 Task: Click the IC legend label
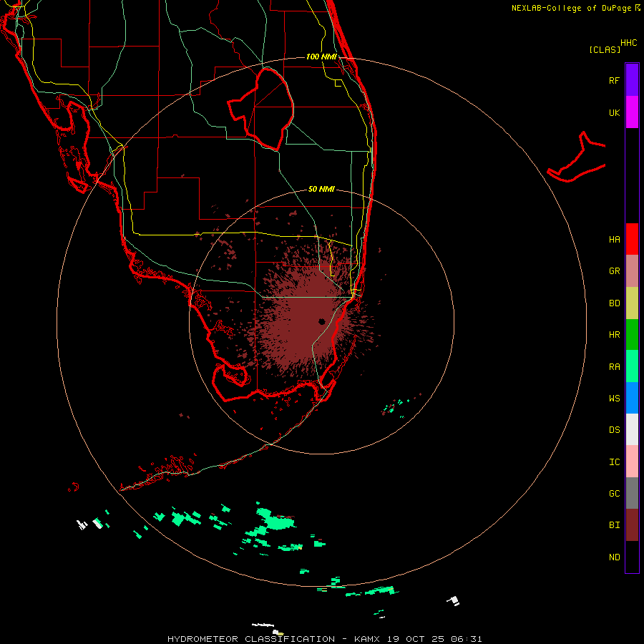click(x=614, y=462)
